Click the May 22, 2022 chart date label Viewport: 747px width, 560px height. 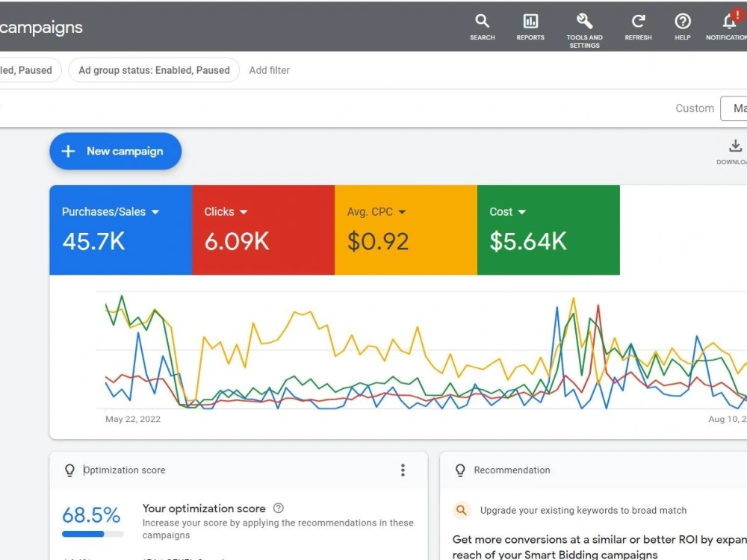click(133, 419)
